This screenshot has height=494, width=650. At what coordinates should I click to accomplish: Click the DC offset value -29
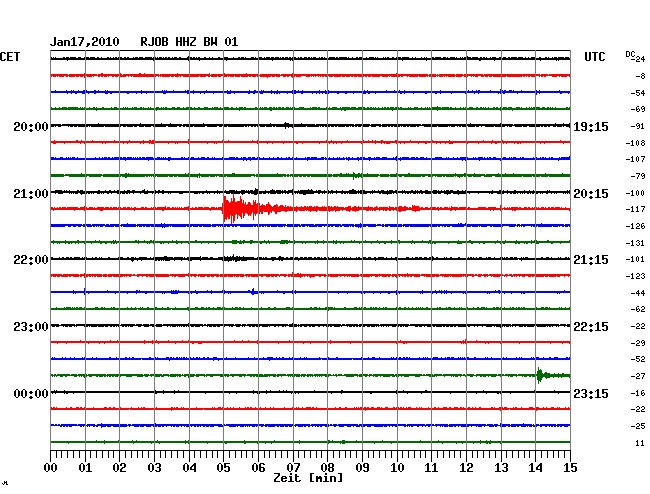[x=638, y=343]
